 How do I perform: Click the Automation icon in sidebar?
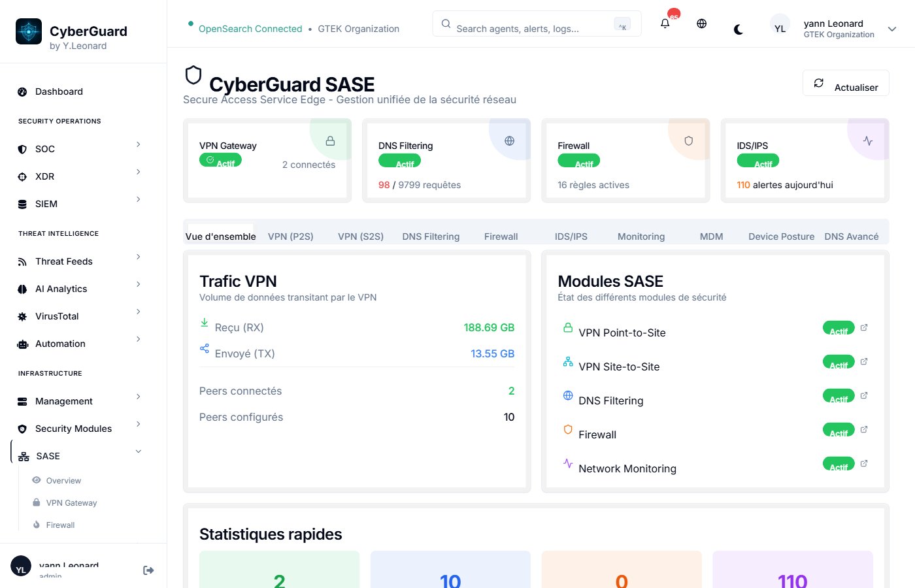tap(22, 343)
